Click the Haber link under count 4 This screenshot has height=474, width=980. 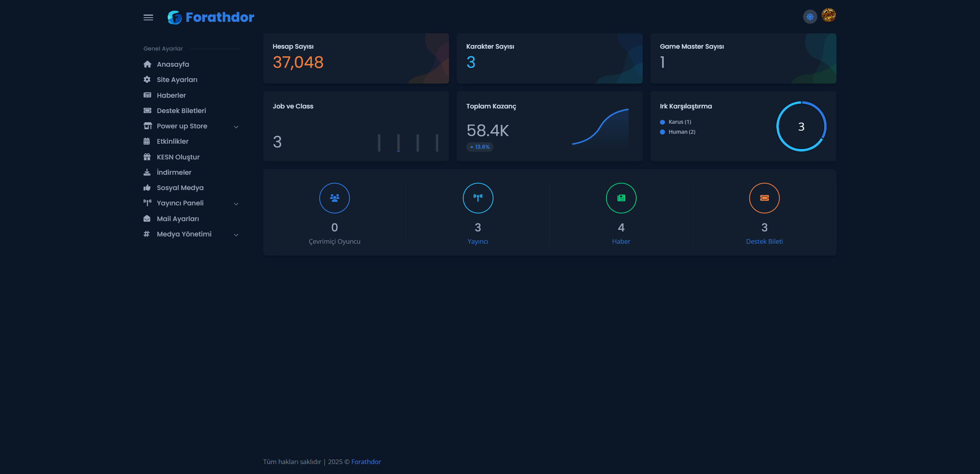click(x=621, y=241)
